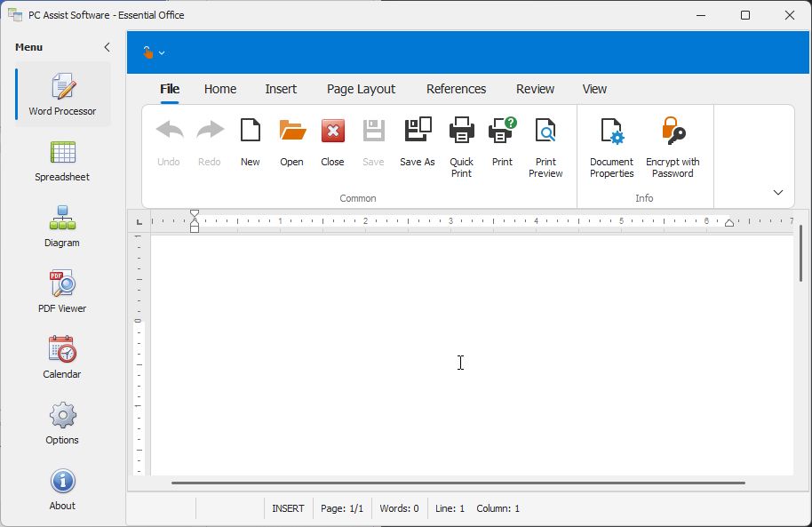Switch to the Page Layout tab
The height and width of the screenshot is (527, 812).
coord(361,89)
